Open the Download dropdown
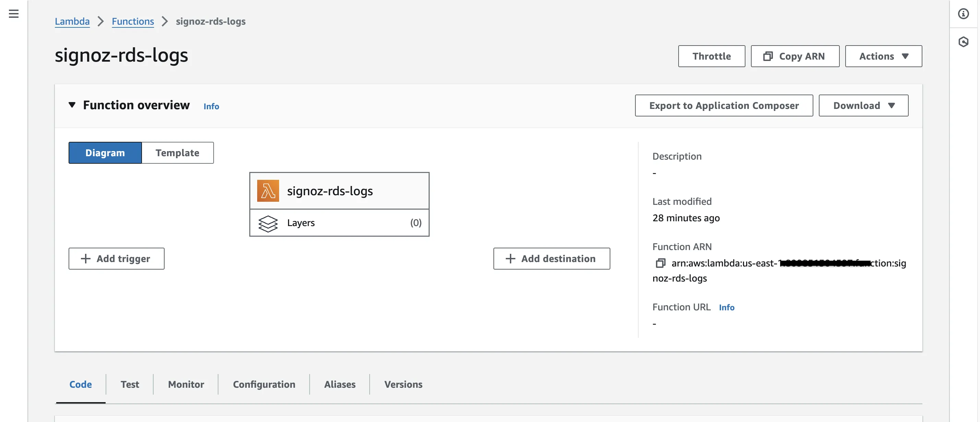Image resolution: width=980 pixels, height=422 pixels. [863, 106]
